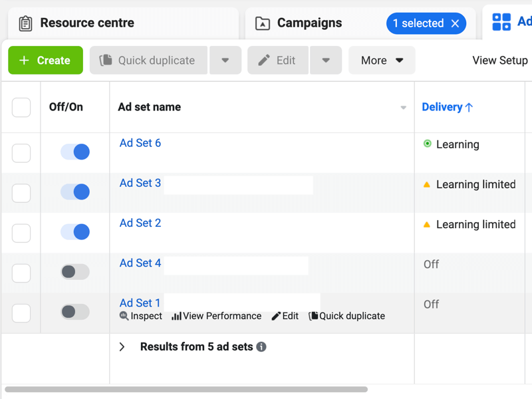Image resolution: width=532 pixels, height=399 pixels.
Task: Tick the checkbox for Ad Set 3 row
Action: click(21, 193)
